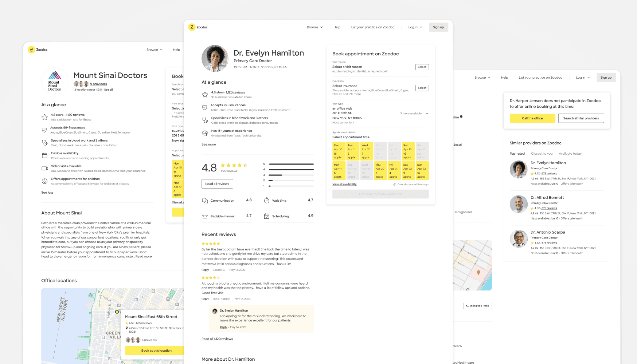
Task: Open the View all availability link
Action: (344, 184)
